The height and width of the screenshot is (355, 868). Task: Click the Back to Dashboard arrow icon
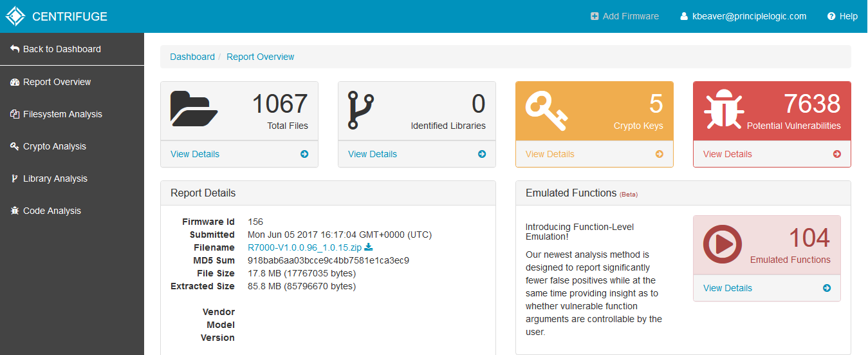click(x=15, y=49)
